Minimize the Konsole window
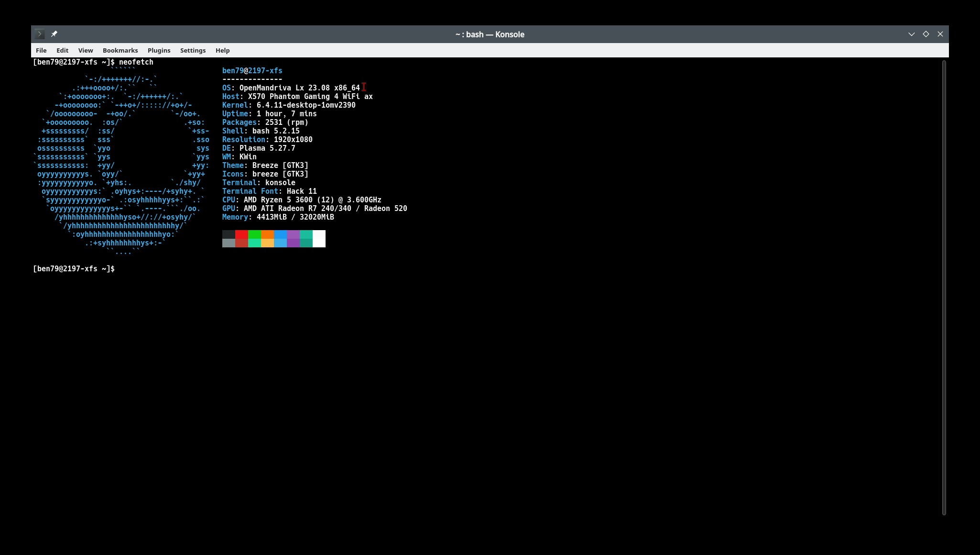This screenshot has height=555, width=980. (x=911, y=34)
